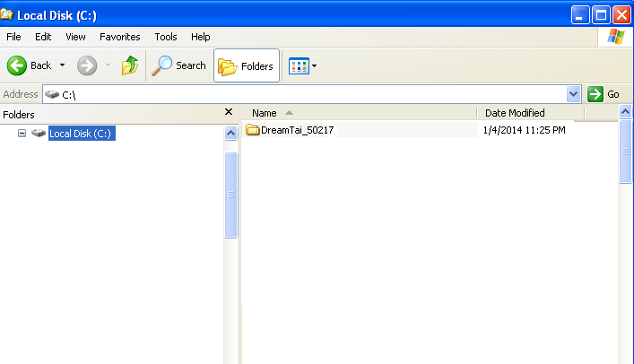Click the green Go arrow button
The width and height of the screenshot is (634, 364).
click(x=595, y=94)
